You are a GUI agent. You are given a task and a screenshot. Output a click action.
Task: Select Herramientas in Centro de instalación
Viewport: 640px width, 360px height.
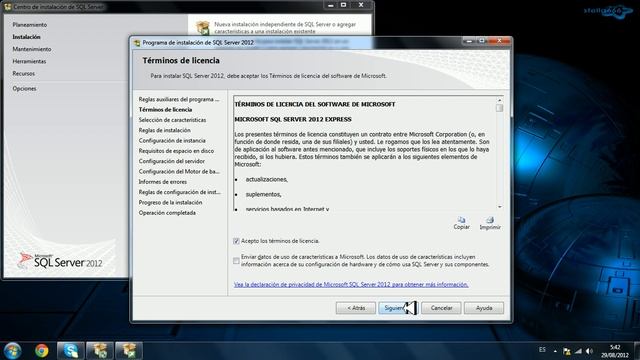pos(29,62)
